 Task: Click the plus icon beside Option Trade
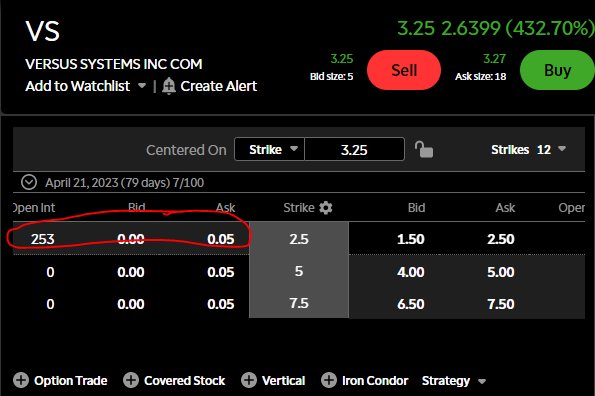(21, 380)
